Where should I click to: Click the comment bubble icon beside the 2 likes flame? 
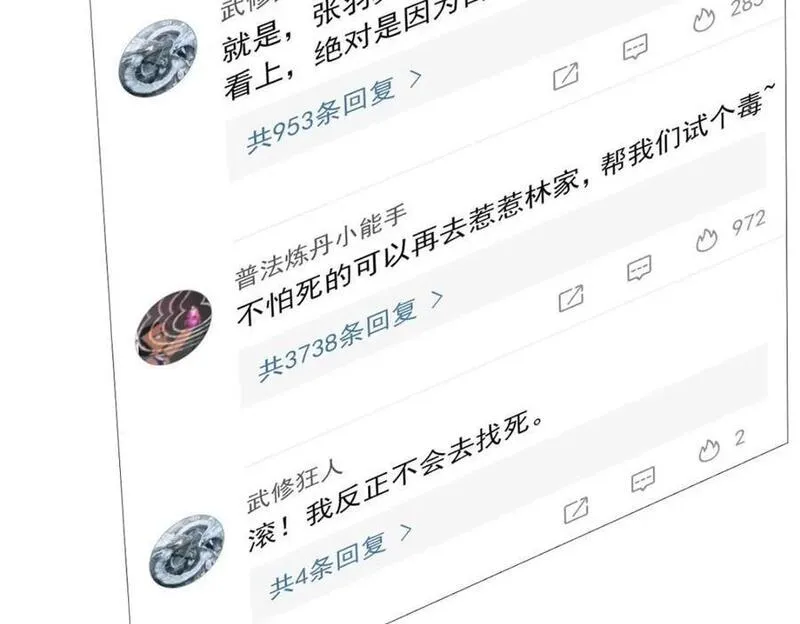643,479
